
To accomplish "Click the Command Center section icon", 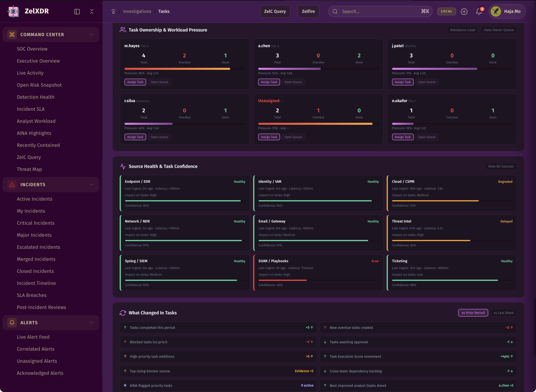I will click(12, 35).
